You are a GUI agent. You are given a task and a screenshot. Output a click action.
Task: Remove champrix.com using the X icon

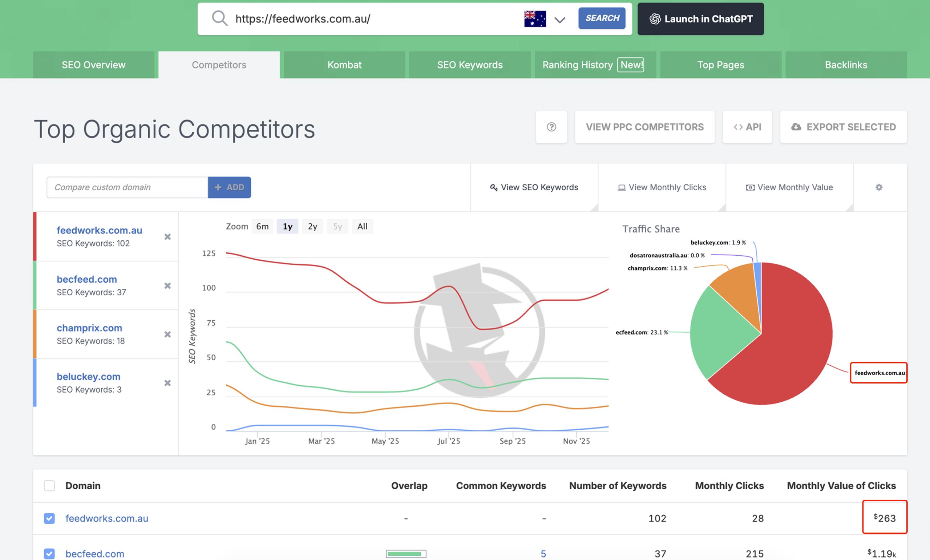pyautogui.click(x=167, y=334)
